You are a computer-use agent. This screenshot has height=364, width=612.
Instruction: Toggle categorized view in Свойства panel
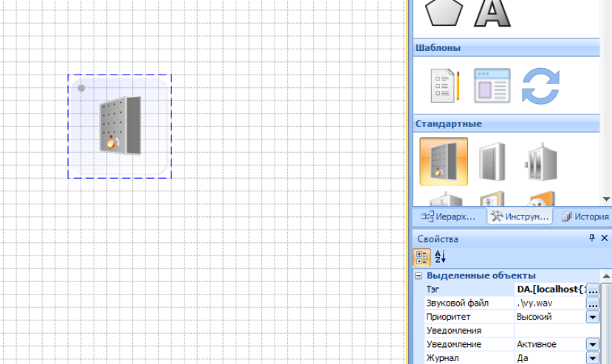pyautogui.click(x=422, y=257)
